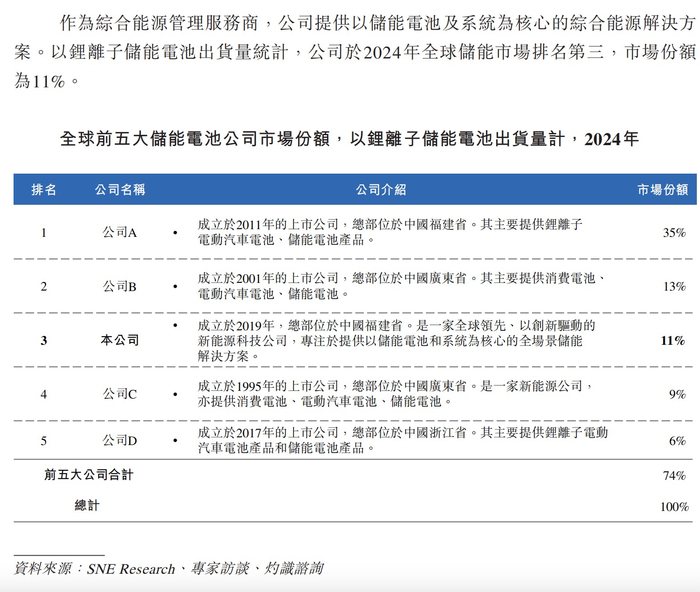Click the '前五大公司合計' row label
This screenshot has width=700, height=592.
[88, 475]
